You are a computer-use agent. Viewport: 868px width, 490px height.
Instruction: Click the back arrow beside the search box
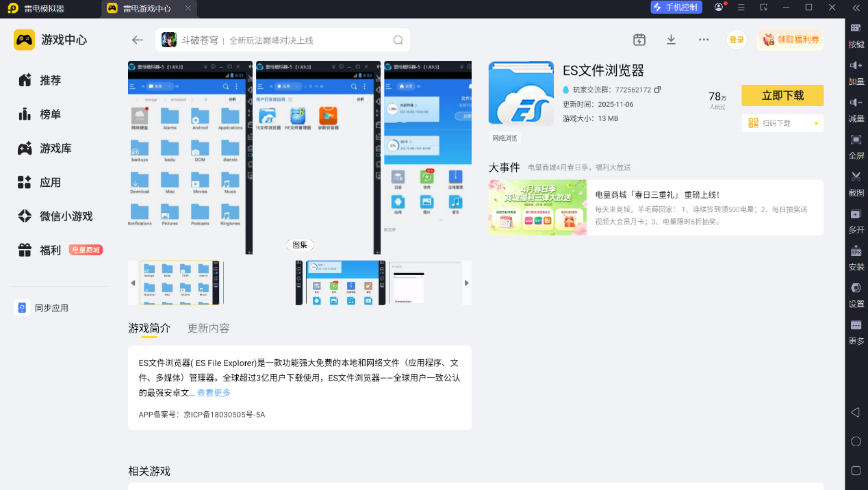138,40
